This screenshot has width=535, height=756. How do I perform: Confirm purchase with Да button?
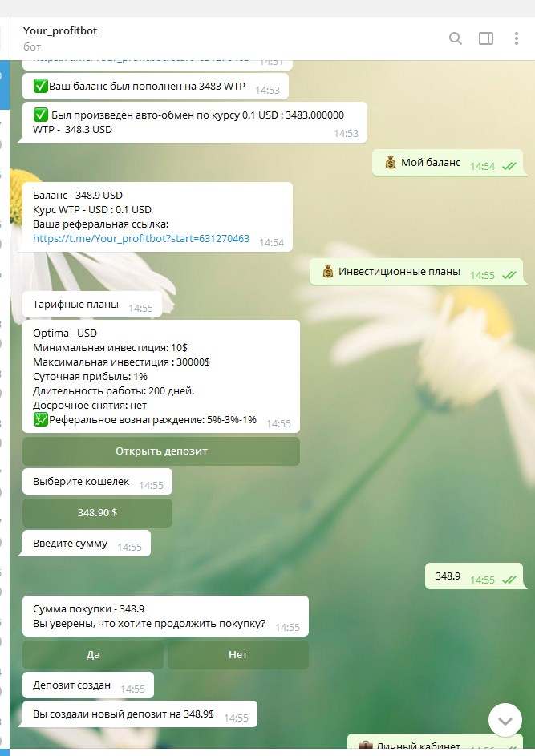point(93,654)
